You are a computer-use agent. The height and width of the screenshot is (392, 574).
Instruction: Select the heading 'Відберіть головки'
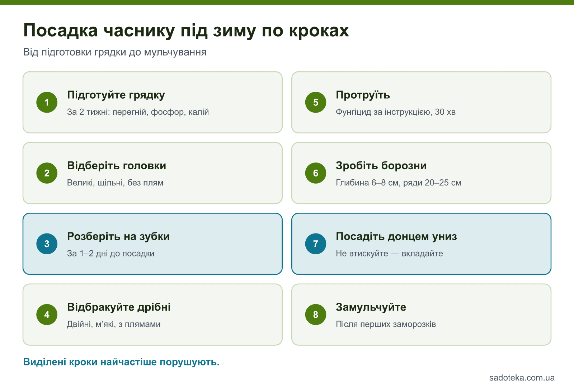click(x=117, y=166)
